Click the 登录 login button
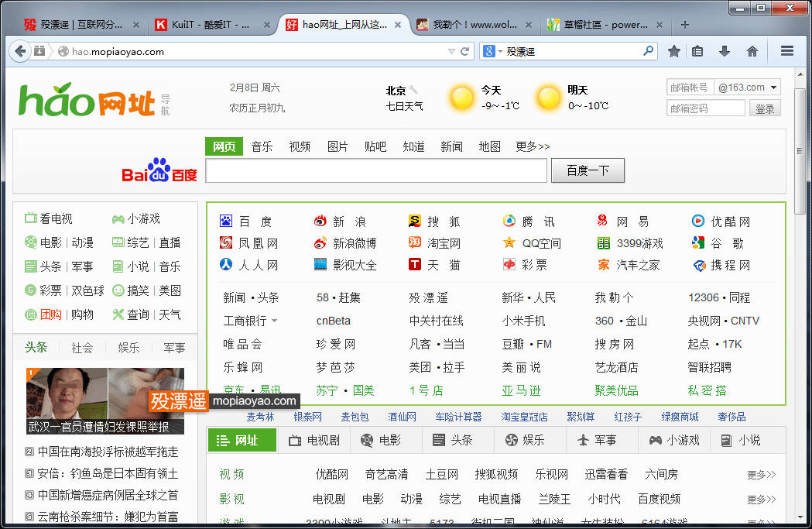 pos(765,108)
